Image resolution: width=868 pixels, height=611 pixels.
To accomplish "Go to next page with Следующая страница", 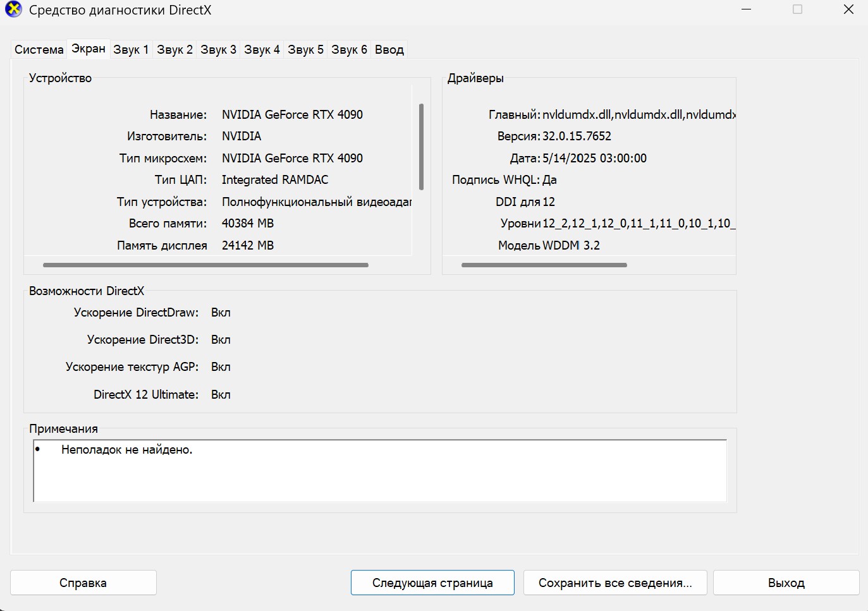I will [432, 583].
